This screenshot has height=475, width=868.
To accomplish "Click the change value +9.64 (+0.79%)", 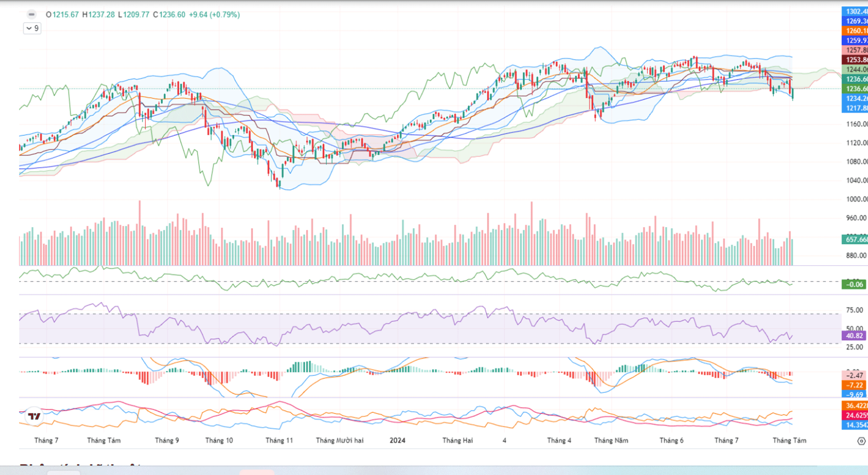I will pyautogui.click(x=214, y=15).
